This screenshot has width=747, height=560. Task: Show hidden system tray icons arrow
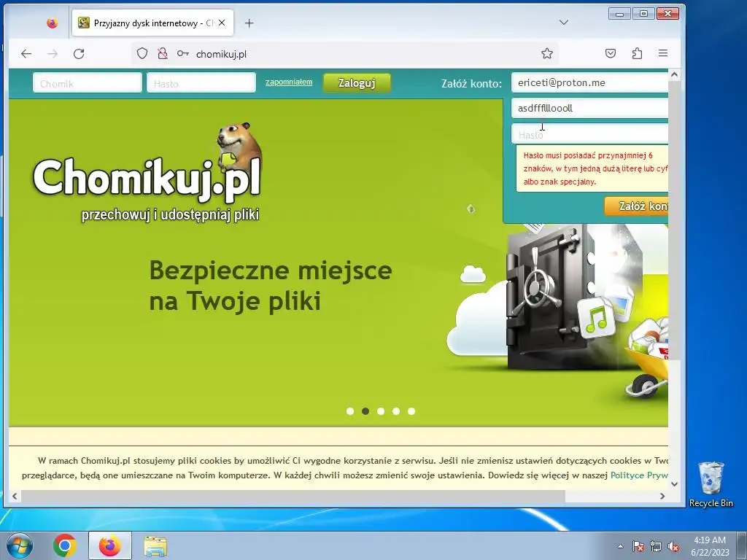pos(620,546)
